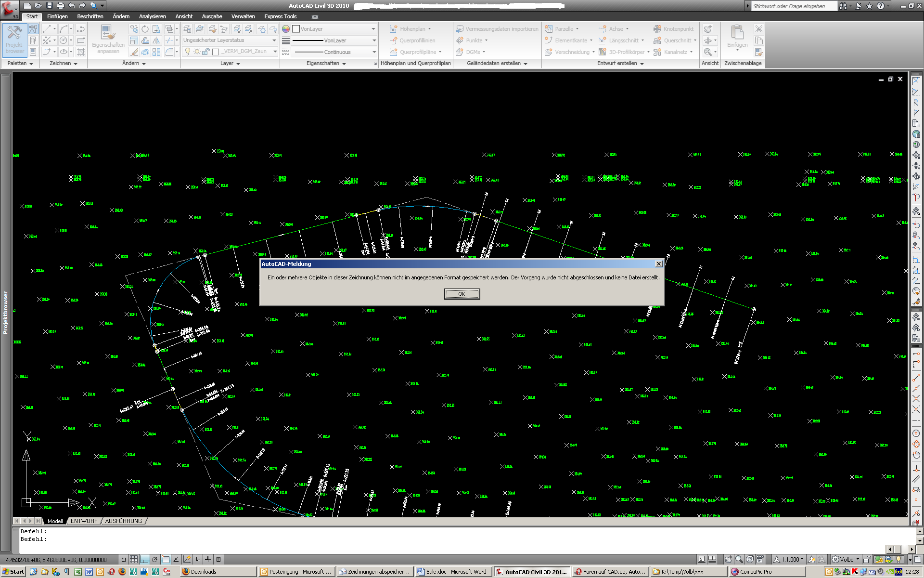Open the Projektbrowser palette button
Screen dimensions: 924x578
(x=14, y=39)
